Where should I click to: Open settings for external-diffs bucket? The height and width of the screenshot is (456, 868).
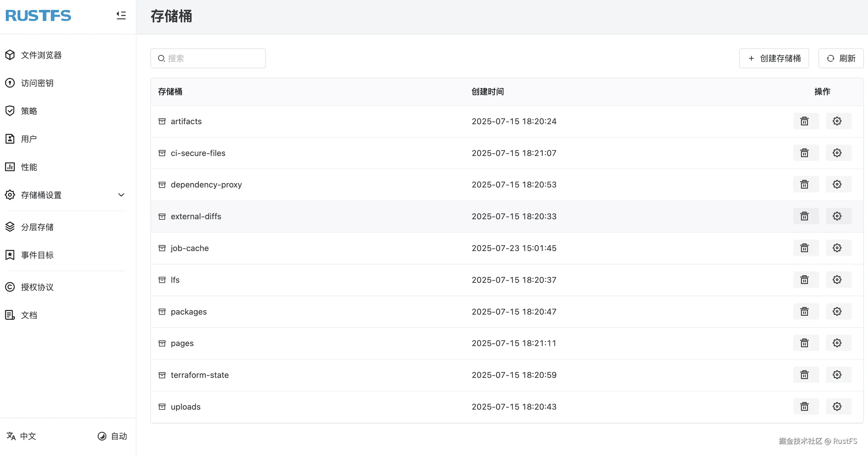(x=837, y=216)
